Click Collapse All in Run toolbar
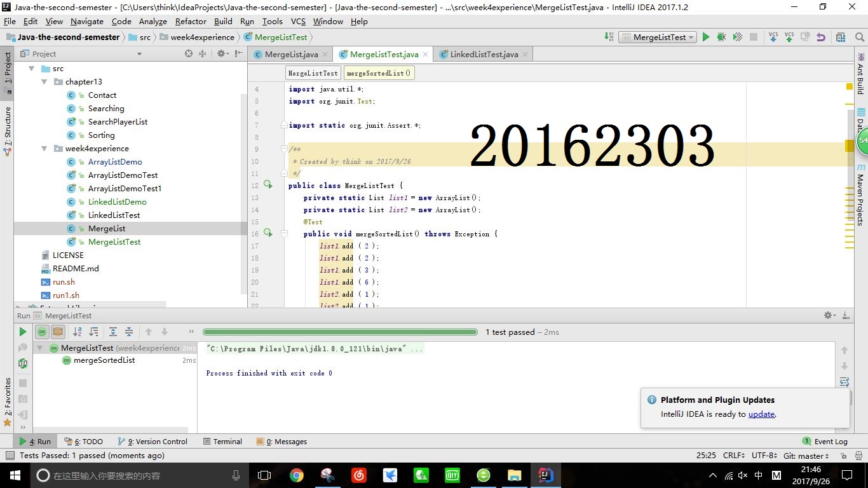The image size is (868, 488). pos(129,332)
